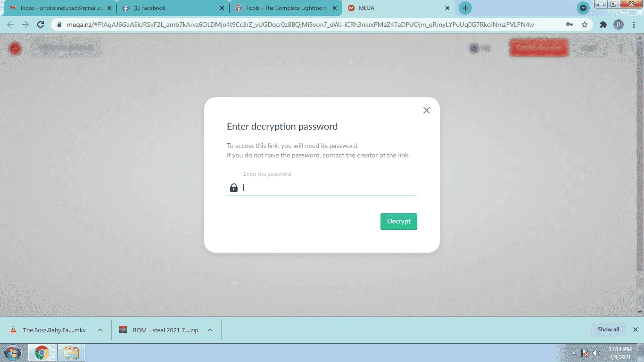This screenshot has width=644, height=362.
Task: Open saved passwords key icon
Action: coord(570,25)
